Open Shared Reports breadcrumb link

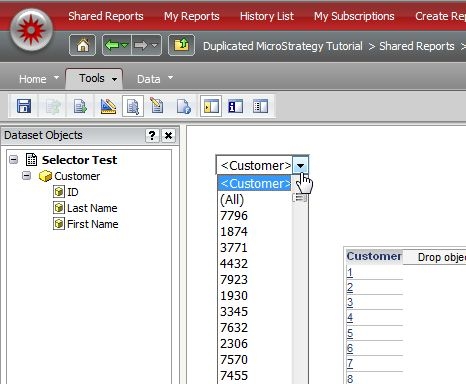click(x=417, y=46)
